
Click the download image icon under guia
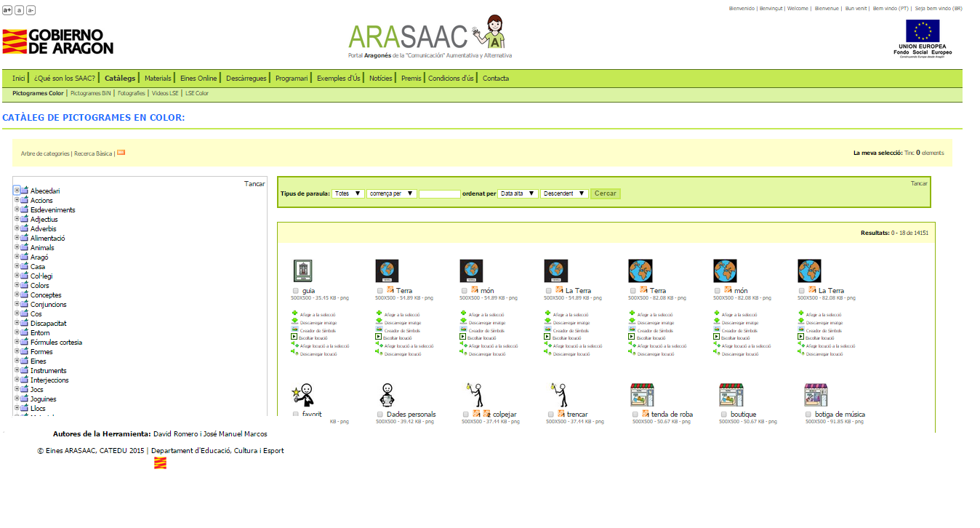pos(294,321)
